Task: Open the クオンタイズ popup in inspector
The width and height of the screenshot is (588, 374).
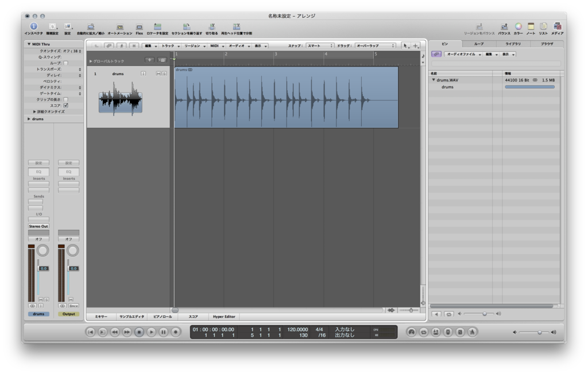Action: [x=71, y=51]
